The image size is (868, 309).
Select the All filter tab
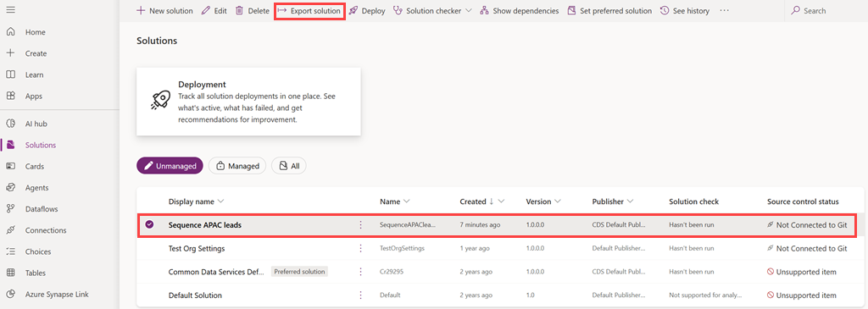click(x=288, y=166)
